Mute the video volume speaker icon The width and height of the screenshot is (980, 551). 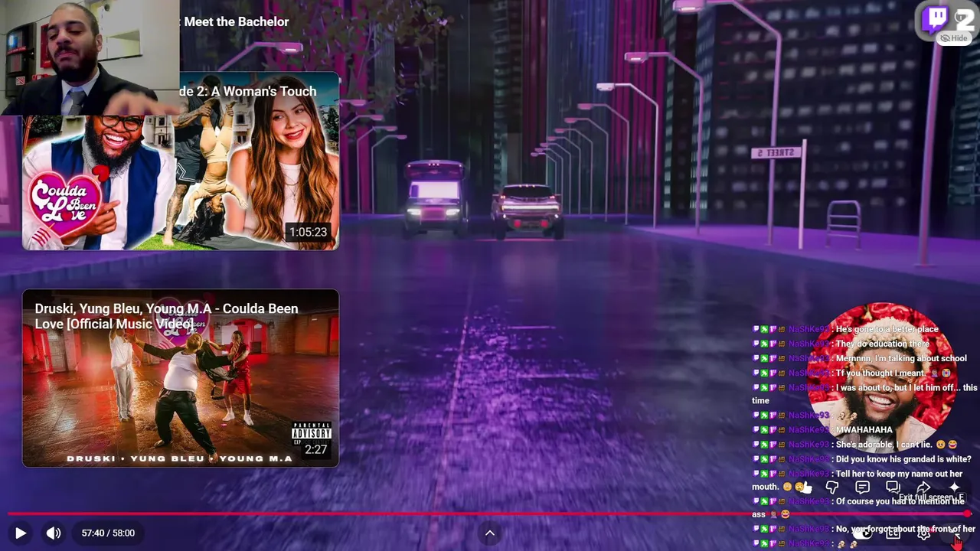coord(53,533)
